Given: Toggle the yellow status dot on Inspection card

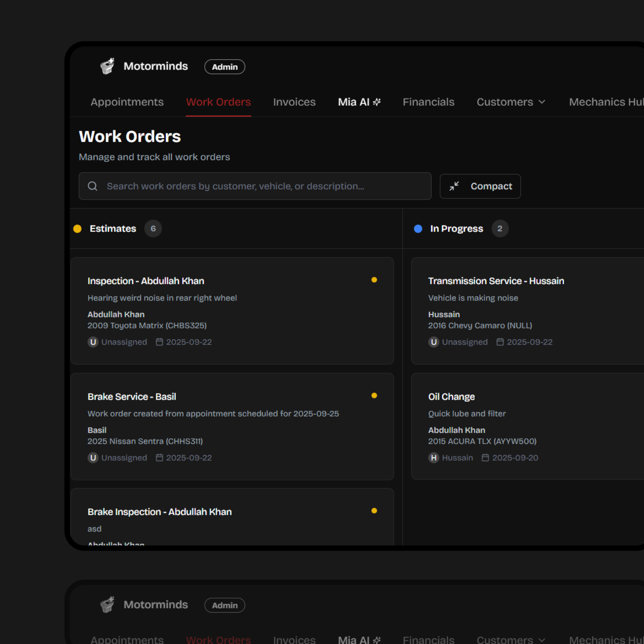Looking at the screenshot, I should [x=374, y=279].
